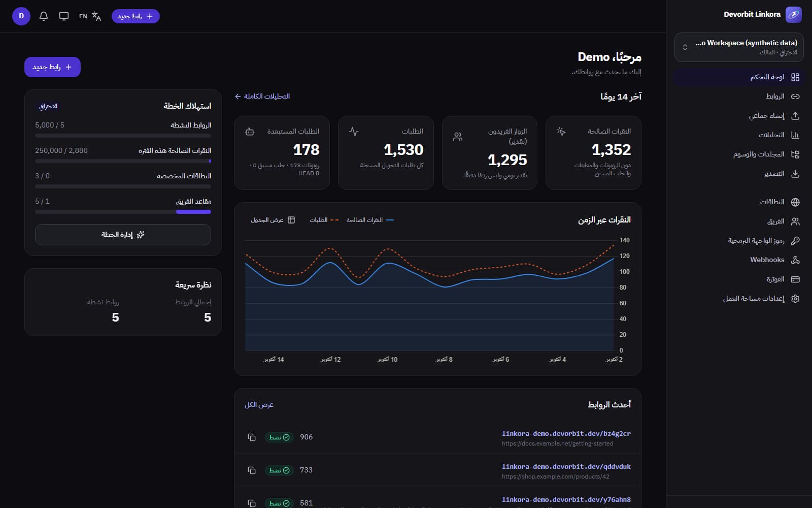This screenshot has height=508, width=812.
Task: Click the الطلبات المستبعدة 178 card
Action: tap(282, 153)
